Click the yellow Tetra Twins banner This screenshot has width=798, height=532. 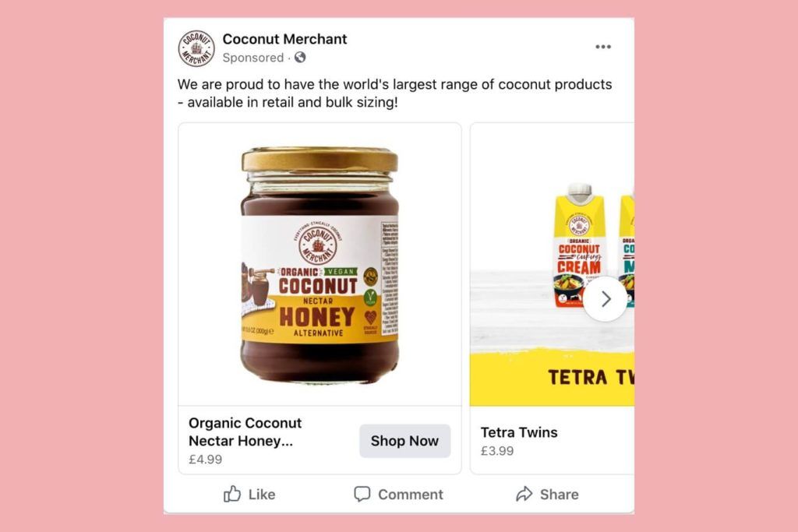[553, 377]
